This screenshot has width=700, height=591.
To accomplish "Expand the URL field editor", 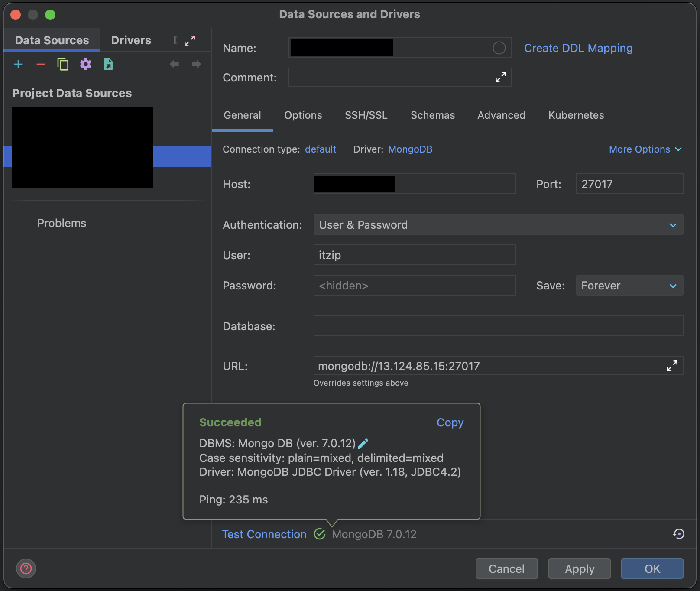I will (672, 366).
